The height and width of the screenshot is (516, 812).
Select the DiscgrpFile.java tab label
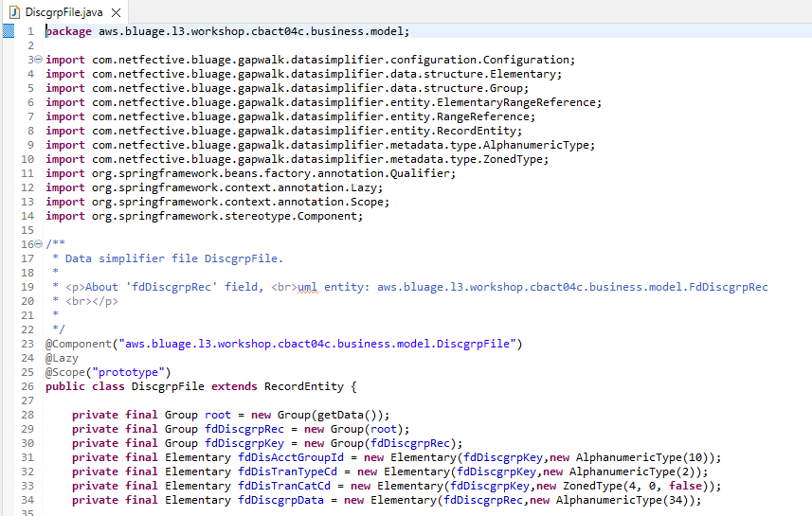point(64,12)
